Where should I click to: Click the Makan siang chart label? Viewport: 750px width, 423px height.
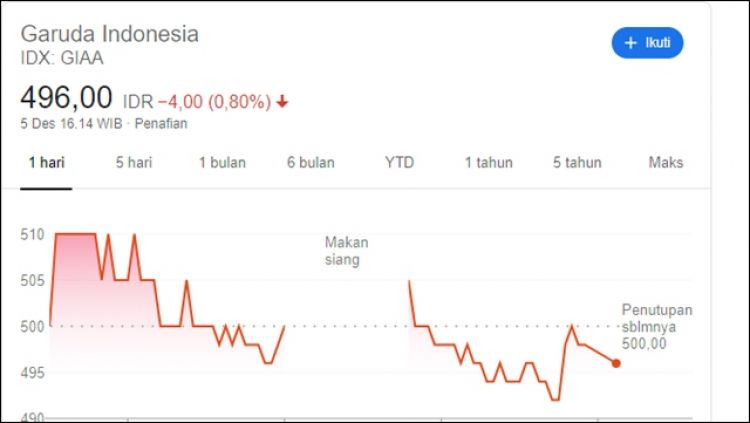347,251
